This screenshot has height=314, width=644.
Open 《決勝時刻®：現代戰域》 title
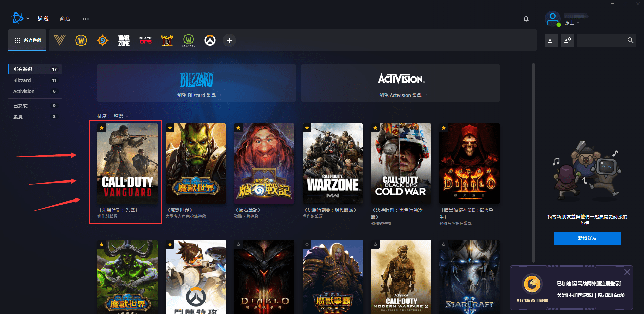click(x=330, y=210)
